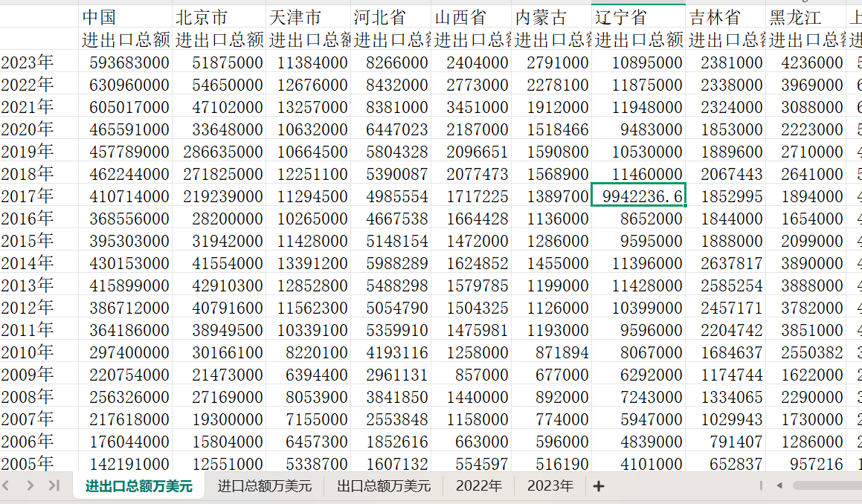The width and height of the screenshot is (862, 504).
Task: Select the 2005年 row label cell
Action: point(39,463)
